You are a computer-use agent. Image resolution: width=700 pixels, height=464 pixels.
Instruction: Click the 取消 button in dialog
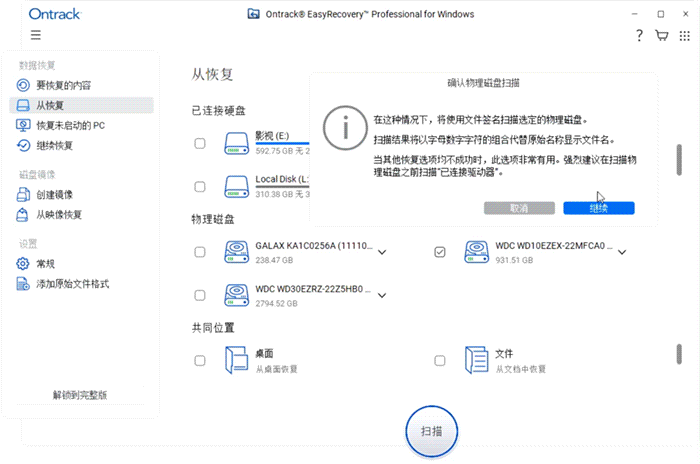click(519, 208)
